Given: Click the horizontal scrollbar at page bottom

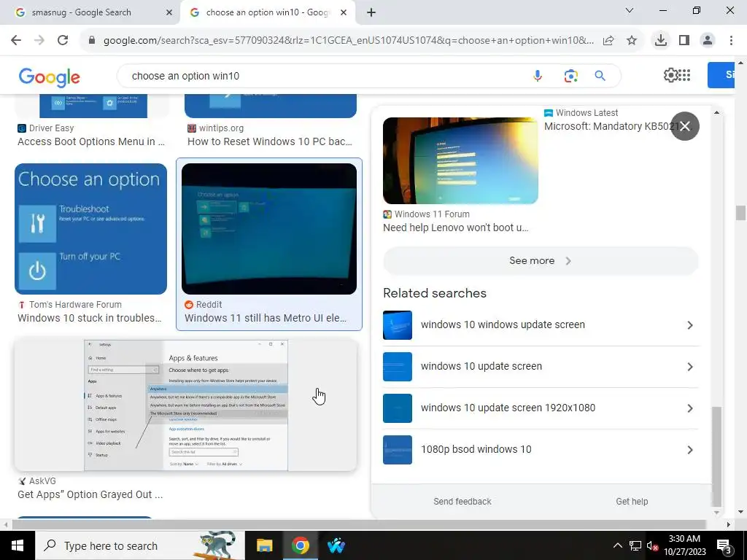Looking at the screenshot, I should [x=358, y=524].
